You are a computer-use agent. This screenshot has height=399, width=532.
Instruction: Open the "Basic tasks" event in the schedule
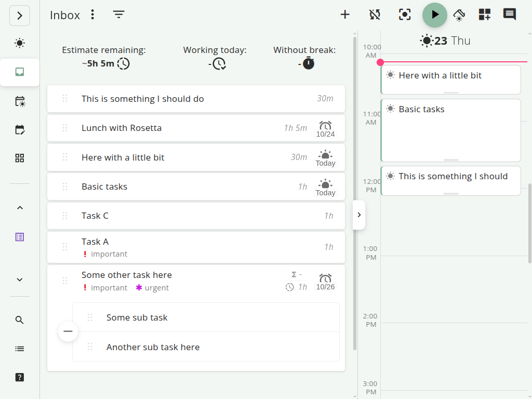click(450, 130)
